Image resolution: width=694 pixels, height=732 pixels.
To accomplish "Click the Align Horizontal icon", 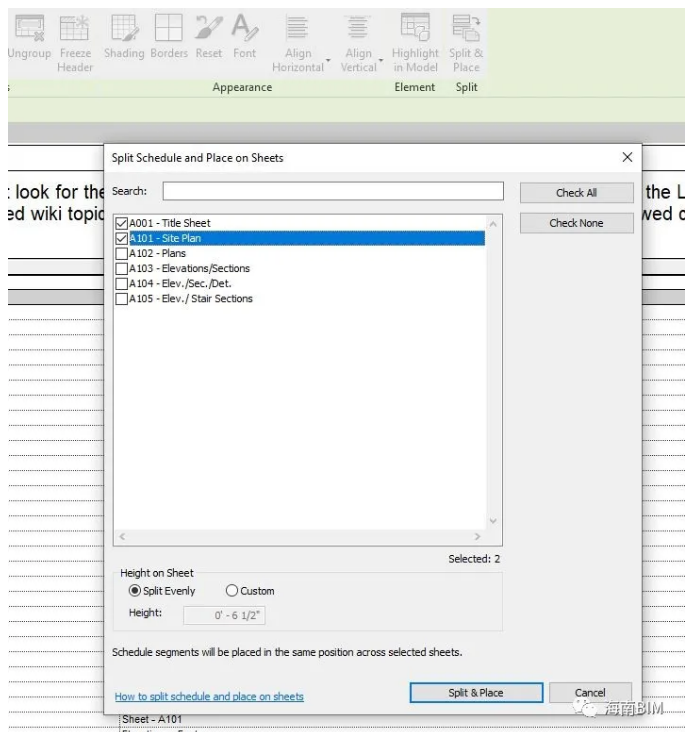I will [x=297, y=28].
